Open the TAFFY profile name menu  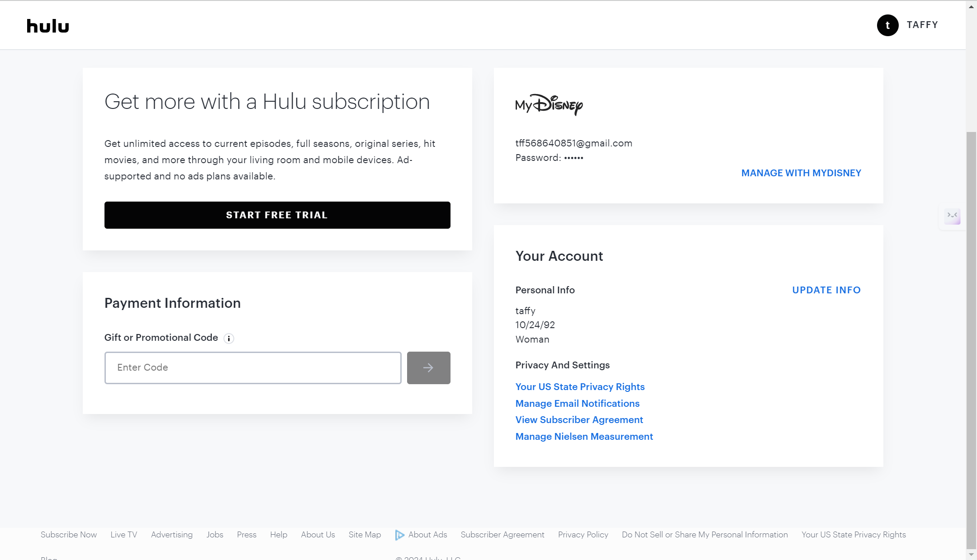[922, 25]
